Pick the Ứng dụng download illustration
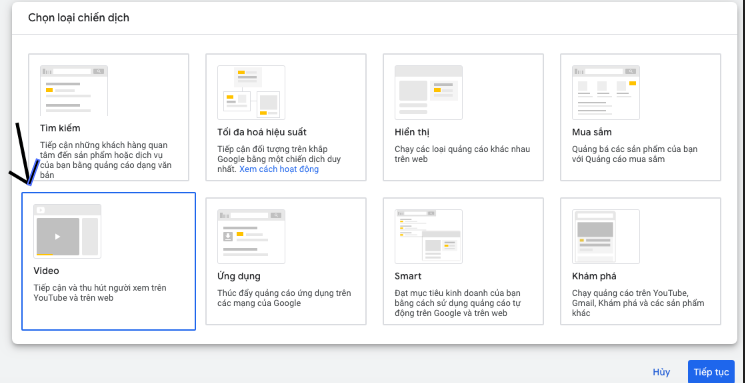This screenshot has height=383, width=745. [x=251, y=236]
